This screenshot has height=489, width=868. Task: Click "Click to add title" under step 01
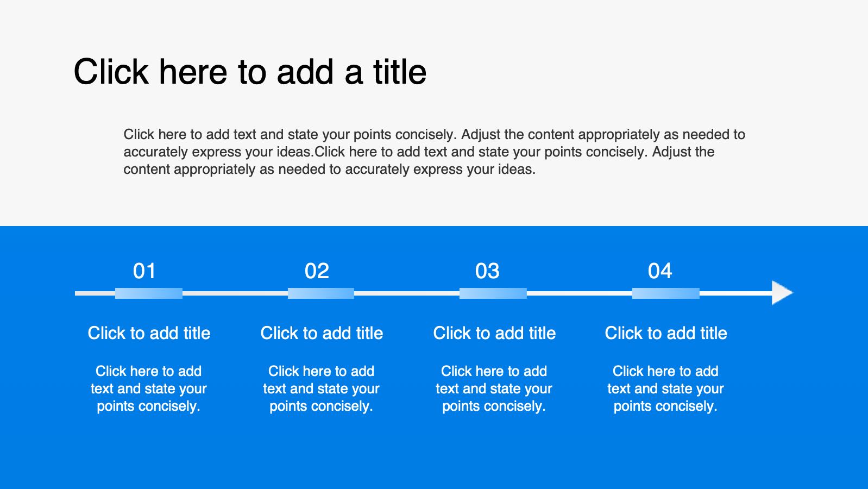(149, 333)
